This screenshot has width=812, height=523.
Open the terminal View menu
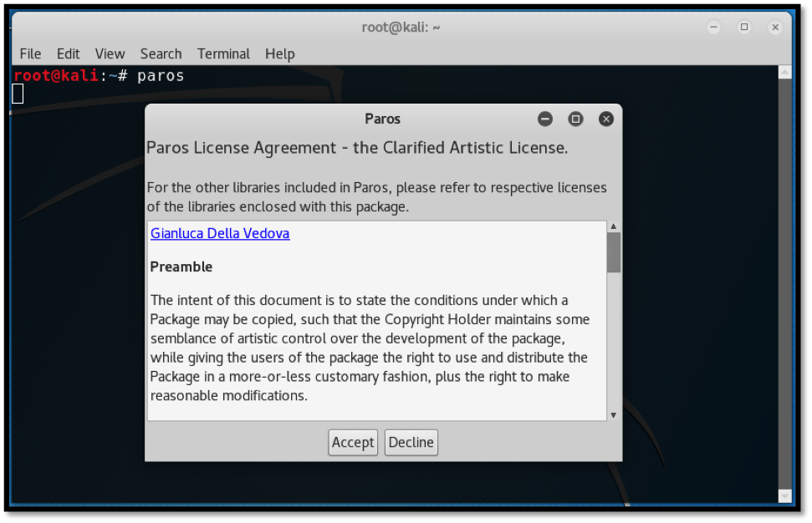pyautogui.click(x=110, y=53)
